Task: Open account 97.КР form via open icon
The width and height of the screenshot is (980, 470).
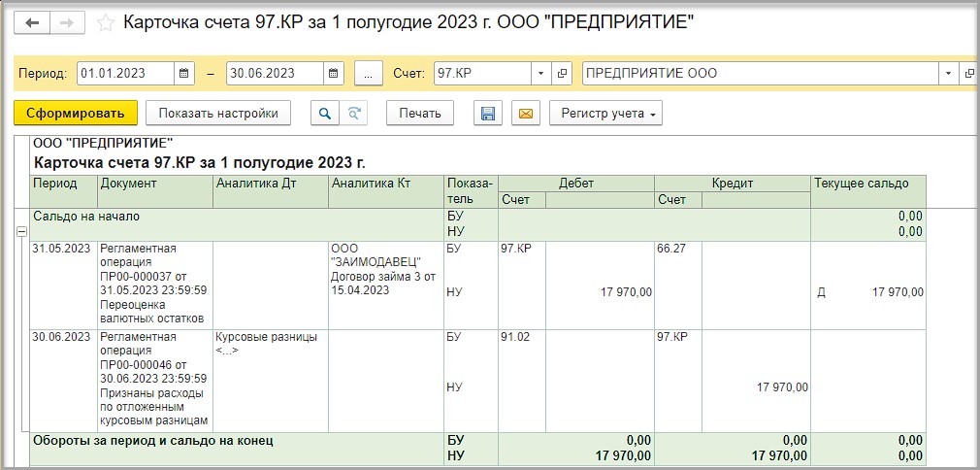Action: [x=561, y=73]
